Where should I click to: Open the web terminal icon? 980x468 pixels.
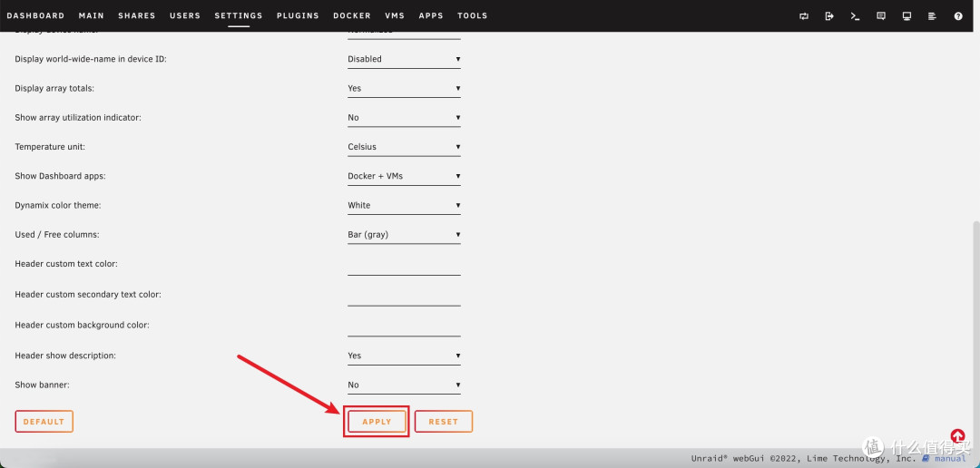click(855, 15)
